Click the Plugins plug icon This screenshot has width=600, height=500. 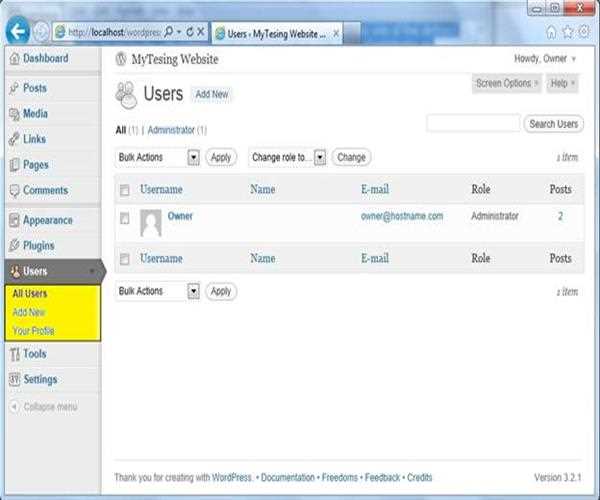click(x=14, y=246)
